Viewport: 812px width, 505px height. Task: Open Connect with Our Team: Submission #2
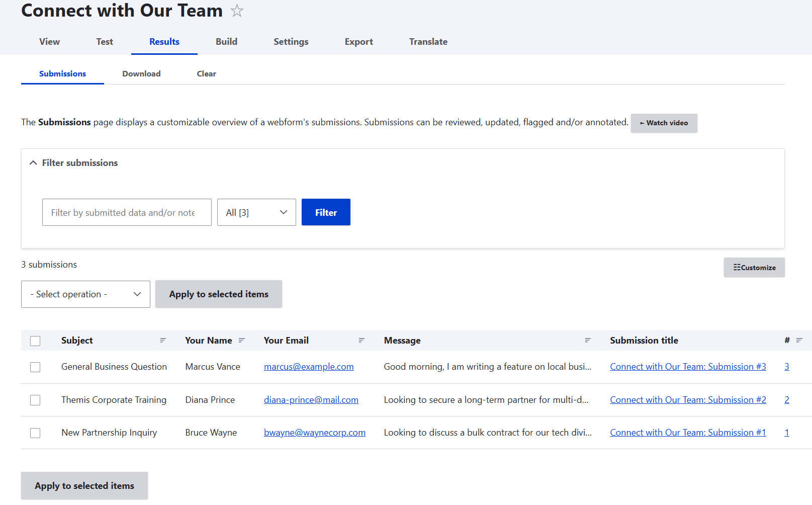coord(688,400)
